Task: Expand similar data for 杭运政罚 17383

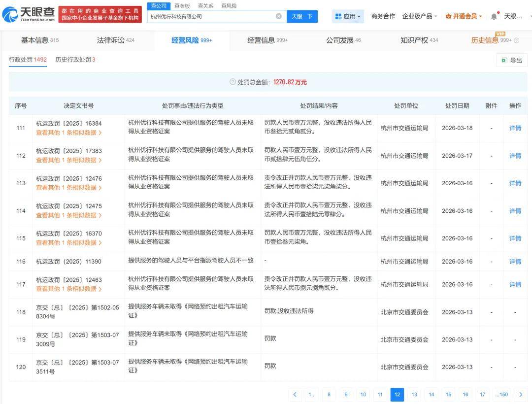Action: tap(69, 160)
